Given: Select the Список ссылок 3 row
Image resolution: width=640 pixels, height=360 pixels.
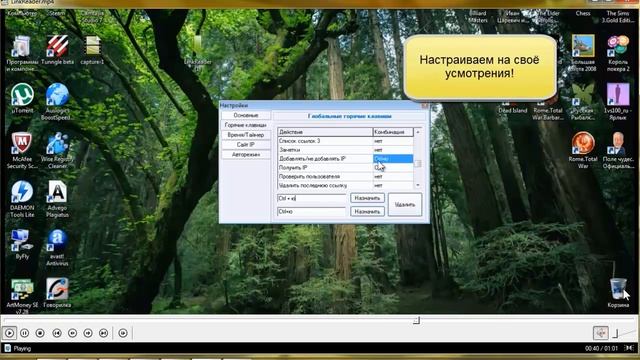Looking at the screenshot, I should point(345,141).
